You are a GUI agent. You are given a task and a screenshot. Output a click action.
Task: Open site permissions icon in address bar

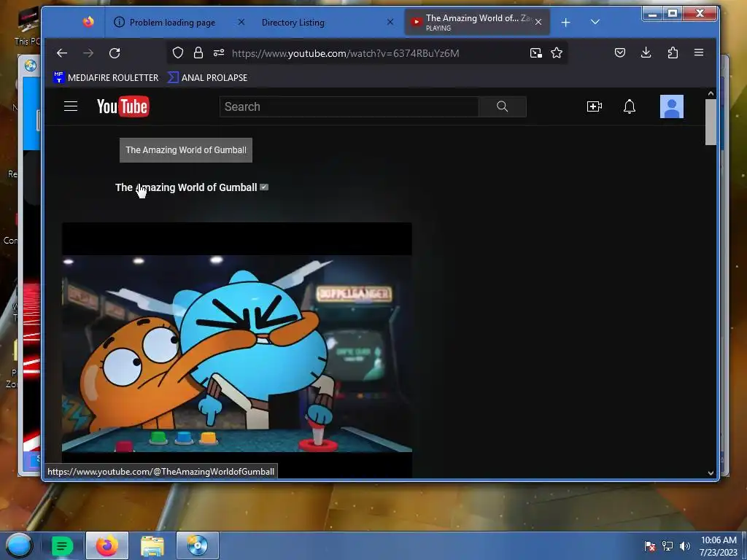click(x=219, y=52)
